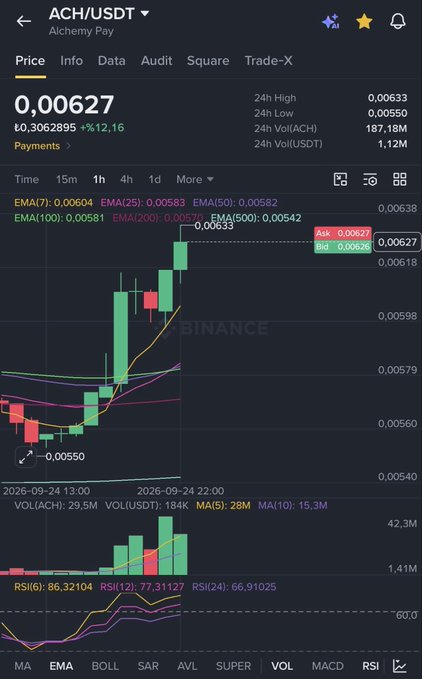This screenshot has width=422, height=679.
Task: Click the +%12,16 change value
Action: [102, 128]
